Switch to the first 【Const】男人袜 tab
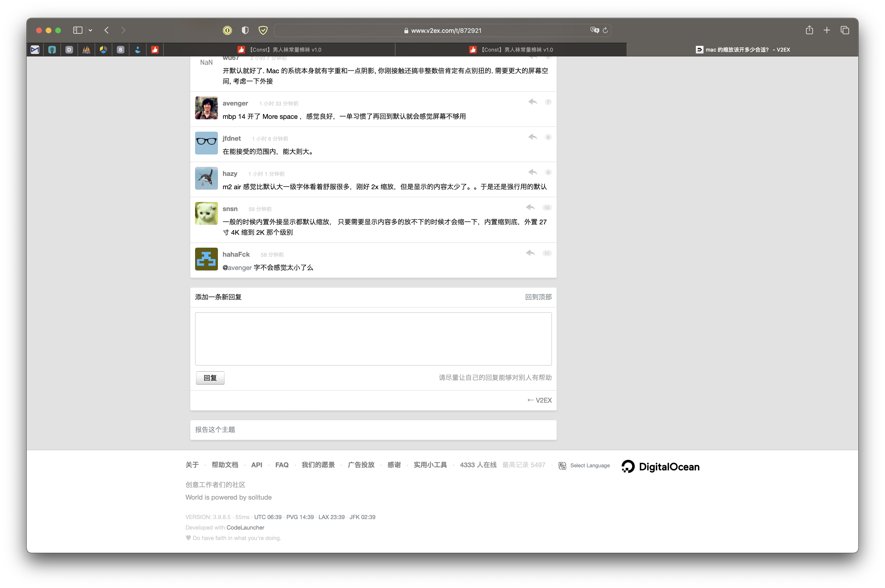 [280, 49]
